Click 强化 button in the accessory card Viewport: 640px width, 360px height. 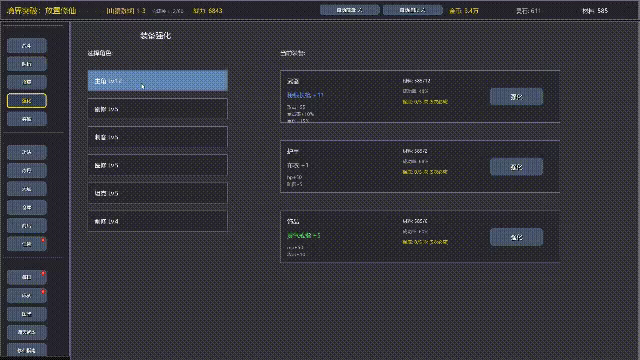516,237
